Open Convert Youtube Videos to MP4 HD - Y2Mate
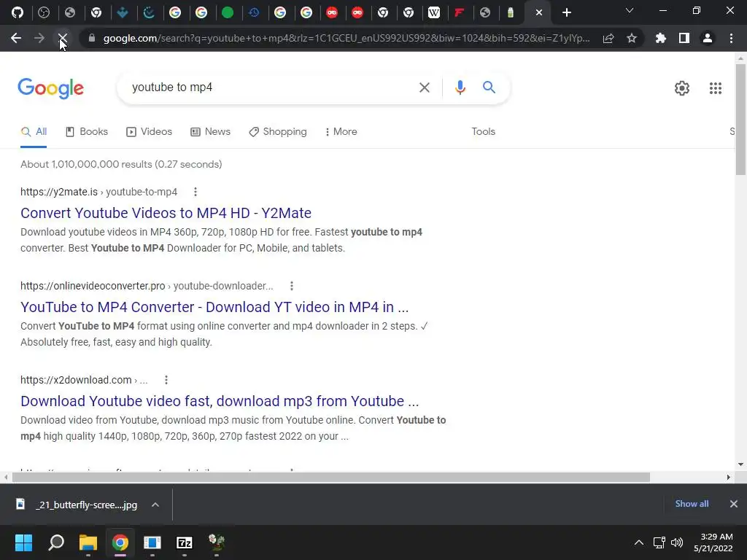Image resolution: width=747 pixels, height=560 pixels. click(x=166, y=213)
